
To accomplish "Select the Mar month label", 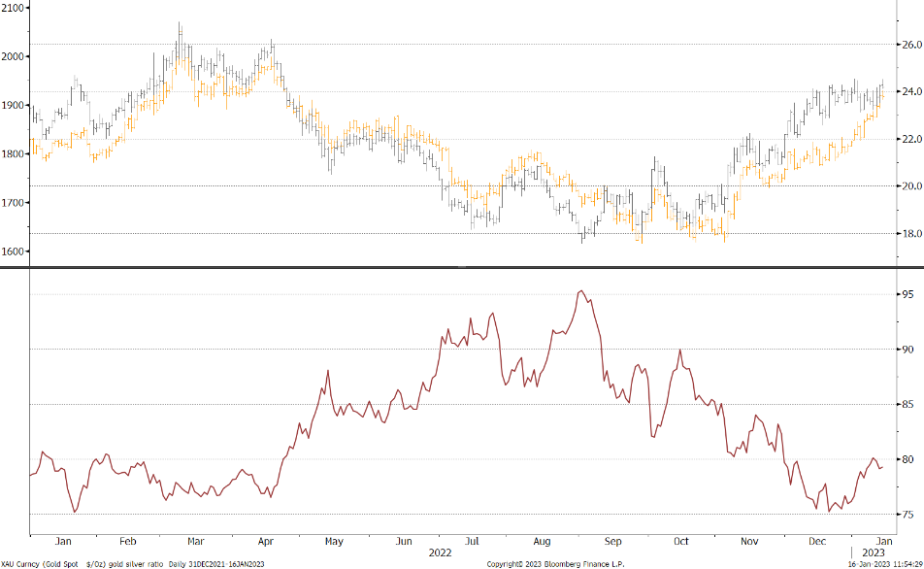I will pos(196,541).
